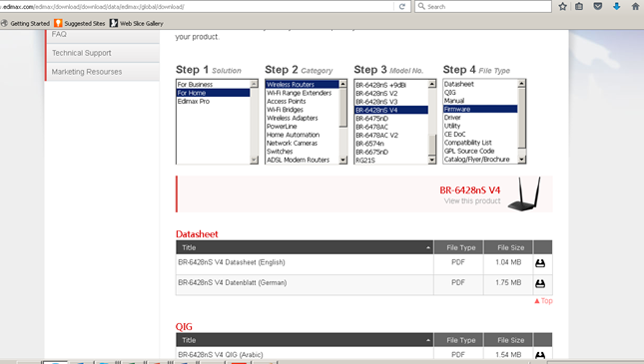This screenshot has height=364, width=644.
Task: Click Step 3 list scroll-up arrow
Action: 432,84
